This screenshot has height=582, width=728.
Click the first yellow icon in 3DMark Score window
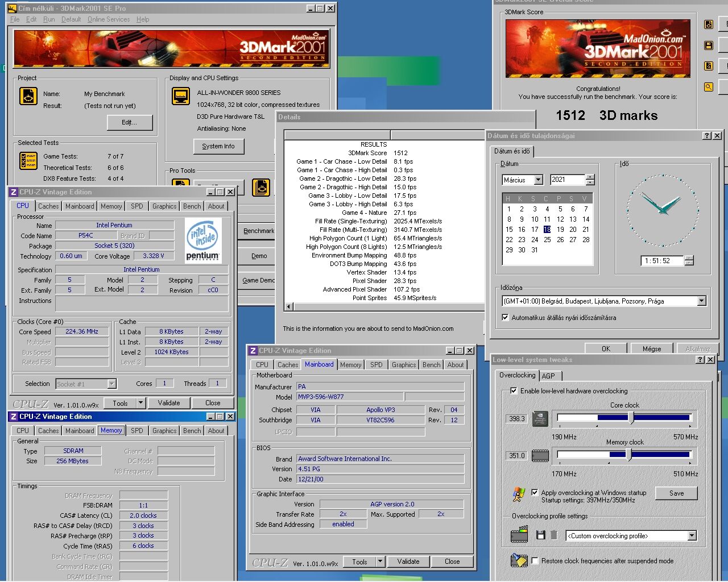coord(709,24)
